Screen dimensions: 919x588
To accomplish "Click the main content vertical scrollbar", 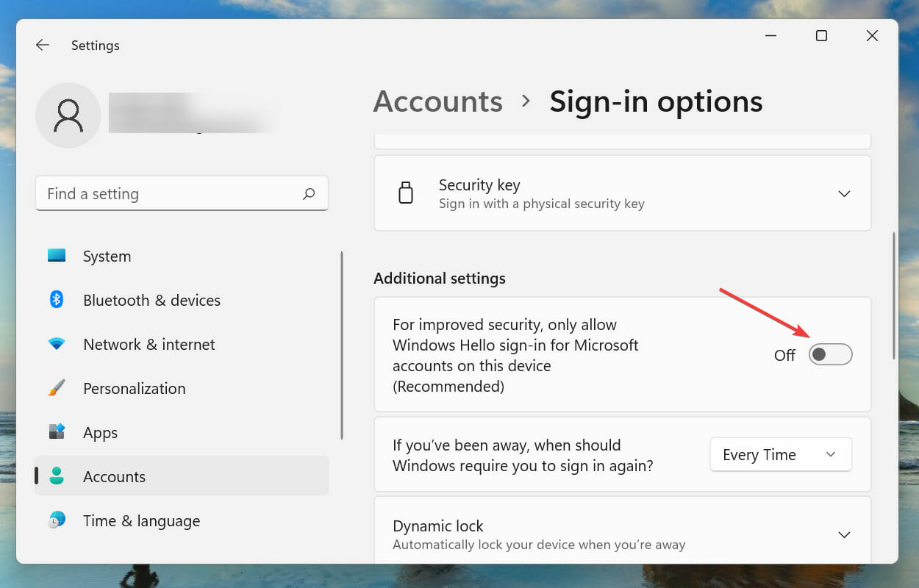I will [x=894, y=295].
